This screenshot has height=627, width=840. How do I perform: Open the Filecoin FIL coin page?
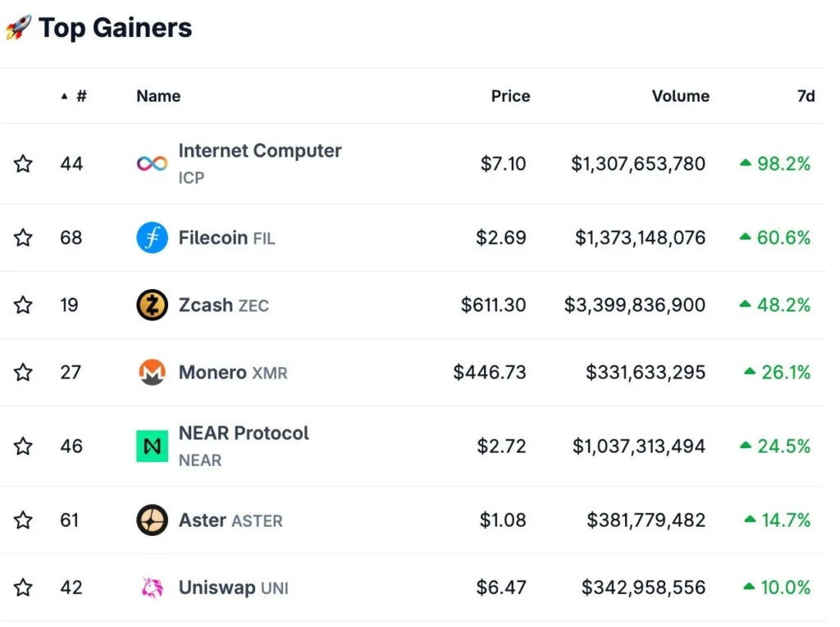[x=226, y=237]
